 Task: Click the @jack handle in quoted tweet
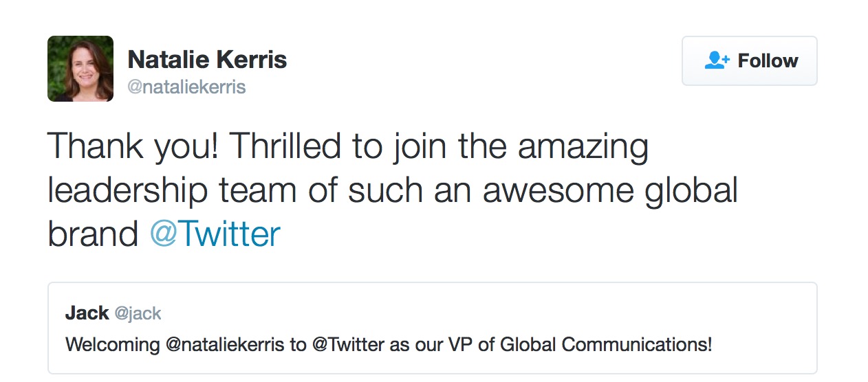click(138, 314)
